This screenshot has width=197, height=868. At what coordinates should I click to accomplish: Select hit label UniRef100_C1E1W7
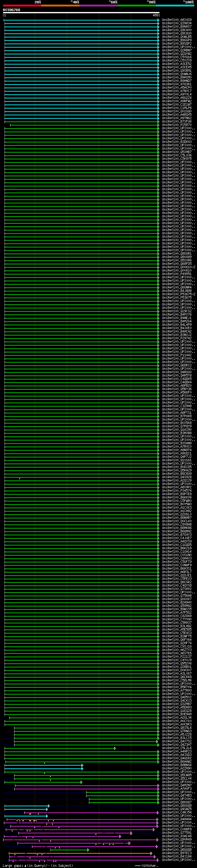177,104
